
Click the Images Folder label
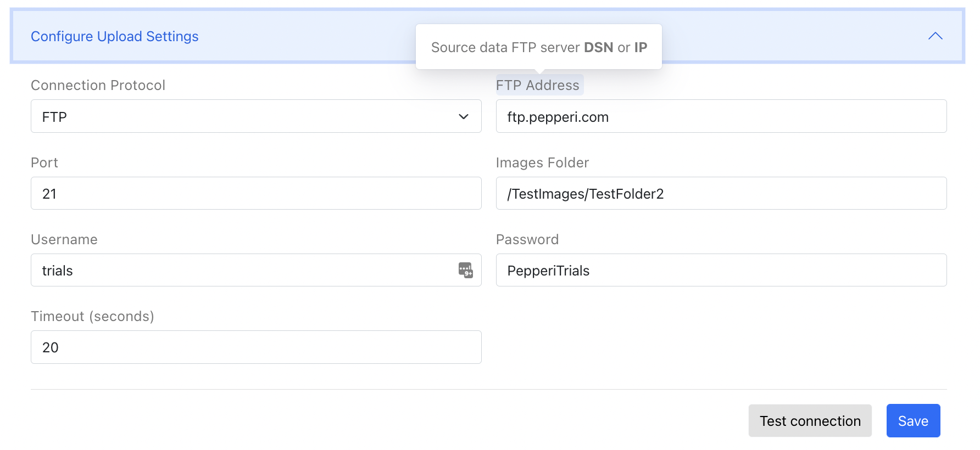tap(542, 162)
